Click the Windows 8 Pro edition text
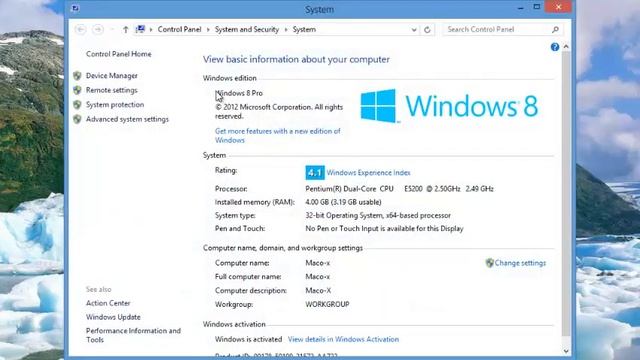640x360 pixels. pyautogui.click(x=239, y=93)
